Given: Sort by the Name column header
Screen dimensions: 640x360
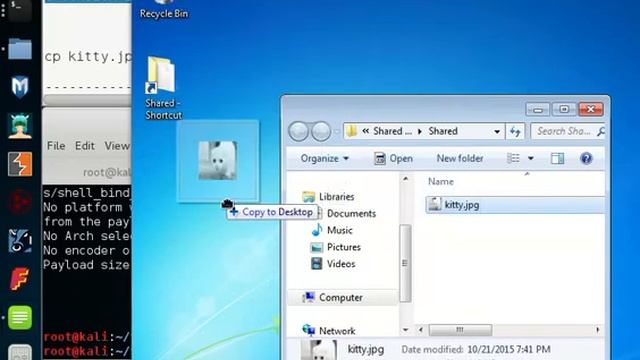Looking at the screenshot, I should click(x=441, y=182).
